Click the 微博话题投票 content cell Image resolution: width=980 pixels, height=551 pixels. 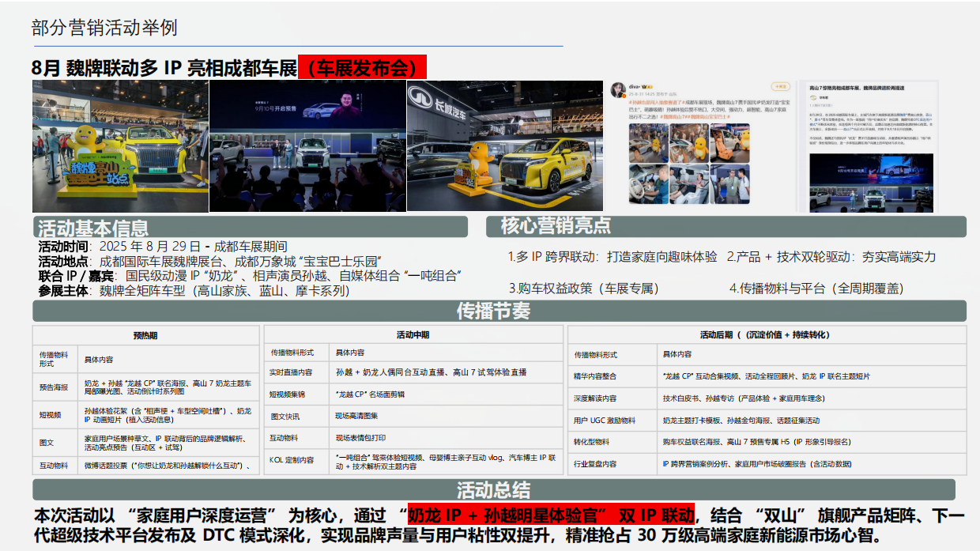(x=169, y=466)
